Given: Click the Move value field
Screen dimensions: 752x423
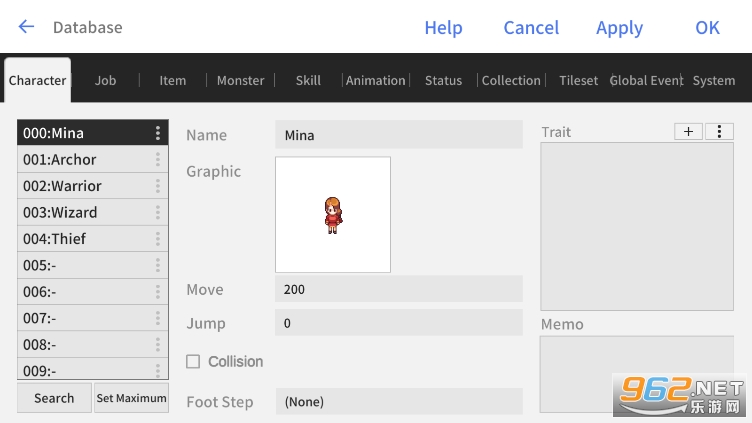Looking at the screenshot, I should 398,289.
